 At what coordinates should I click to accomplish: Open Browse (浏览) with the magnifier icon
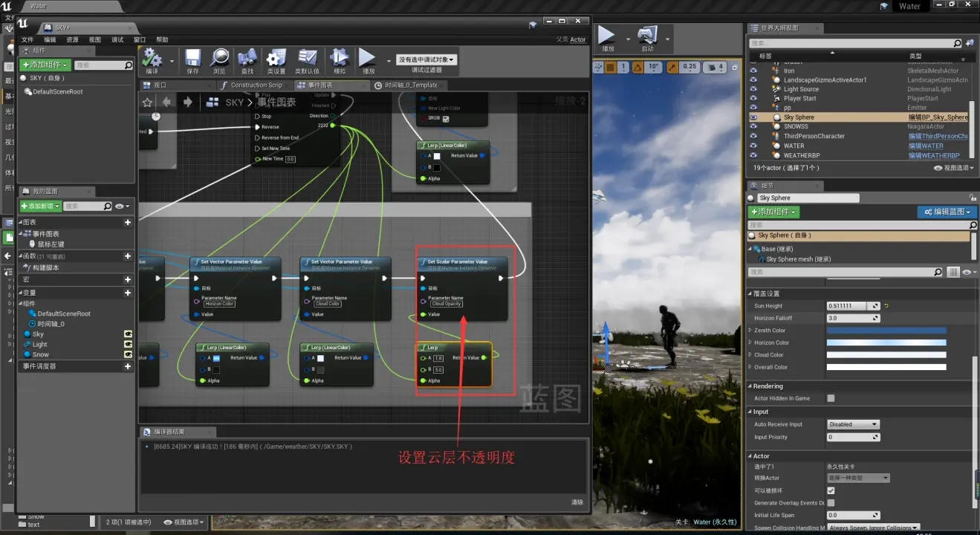pyautogui.click(x=219, y=59)
